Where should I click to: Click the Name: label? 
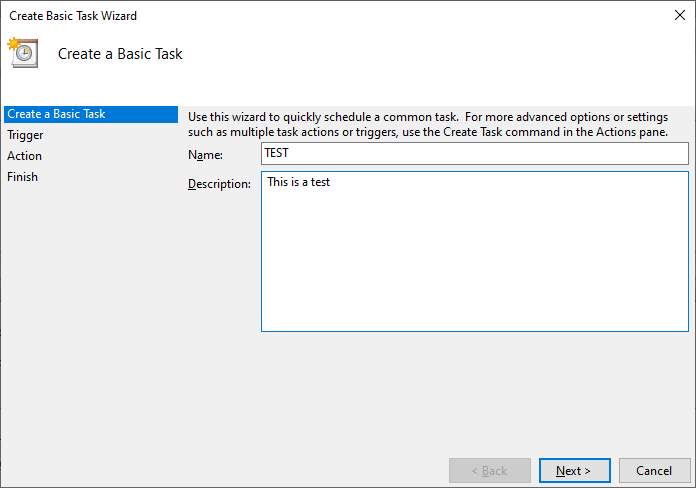[x=205, y=155]
